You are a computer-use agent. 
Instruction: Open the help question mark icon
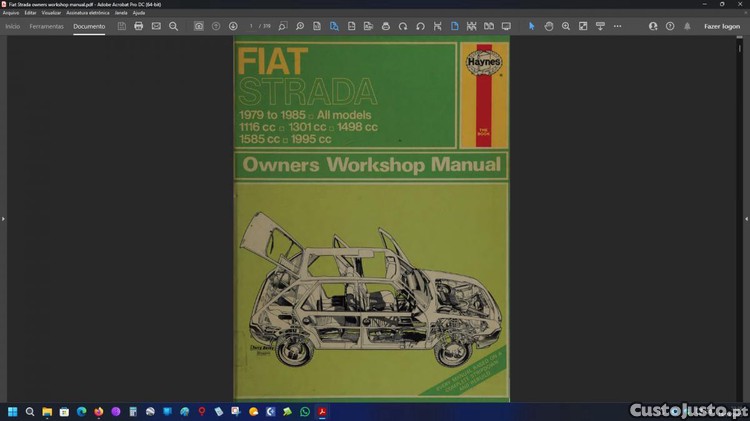point(670,26)
